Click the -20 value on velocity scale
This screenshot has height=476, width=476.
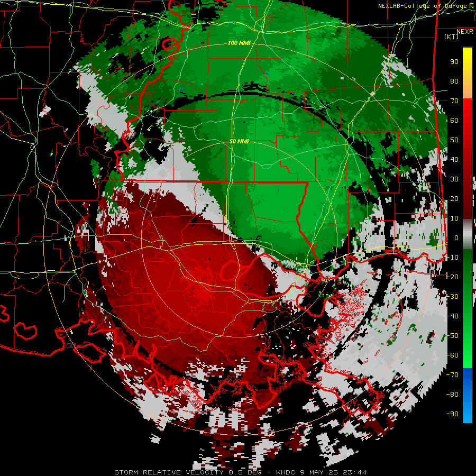click(452, 277)
